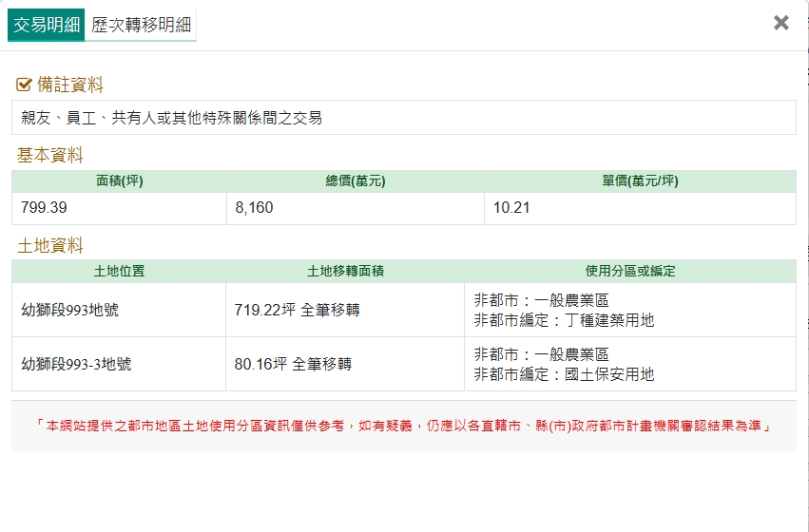Click the 土地移轉面積 column header

pos(344,271)
